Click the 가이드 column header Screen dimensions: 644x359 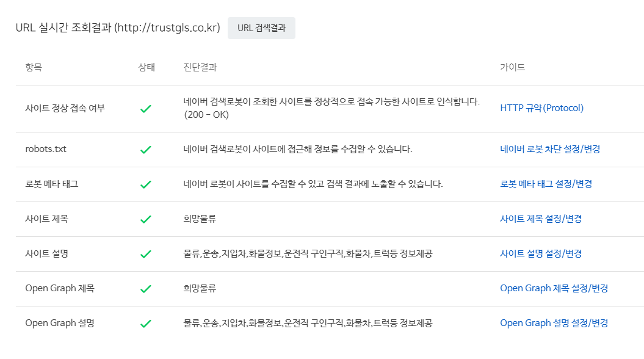[x=512, y=67]
